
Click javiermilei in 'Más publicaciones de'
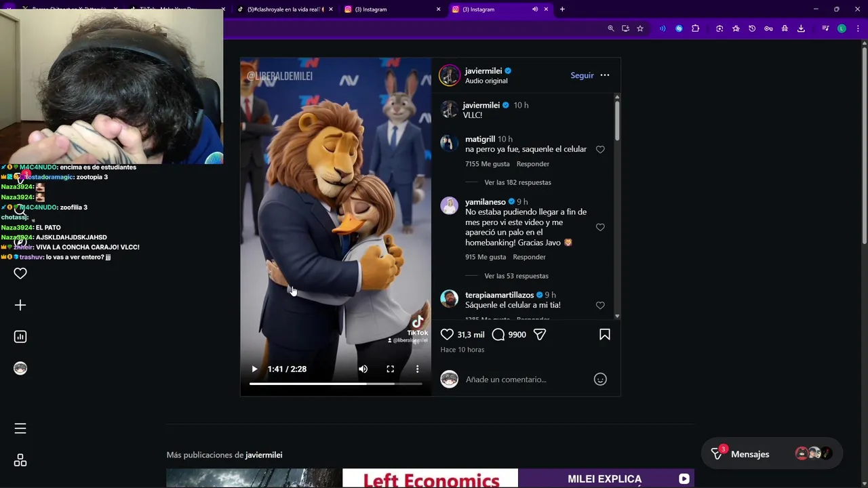[264, 455]
